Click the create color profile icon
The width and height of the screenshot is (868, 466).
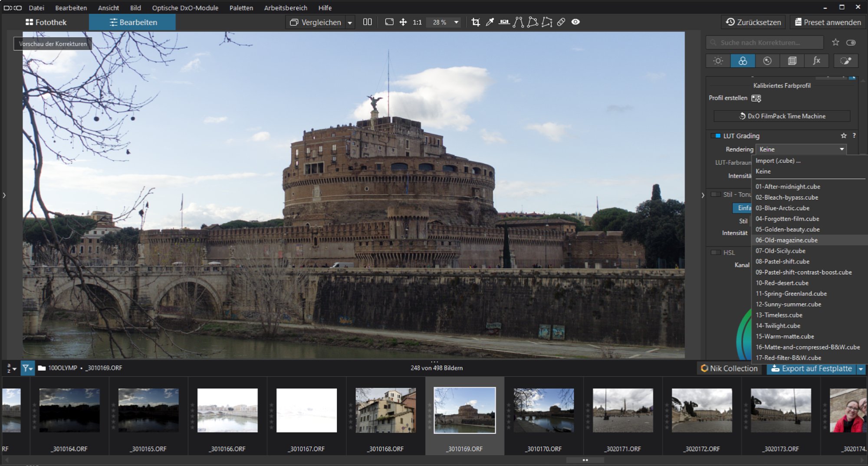(756, 98)
